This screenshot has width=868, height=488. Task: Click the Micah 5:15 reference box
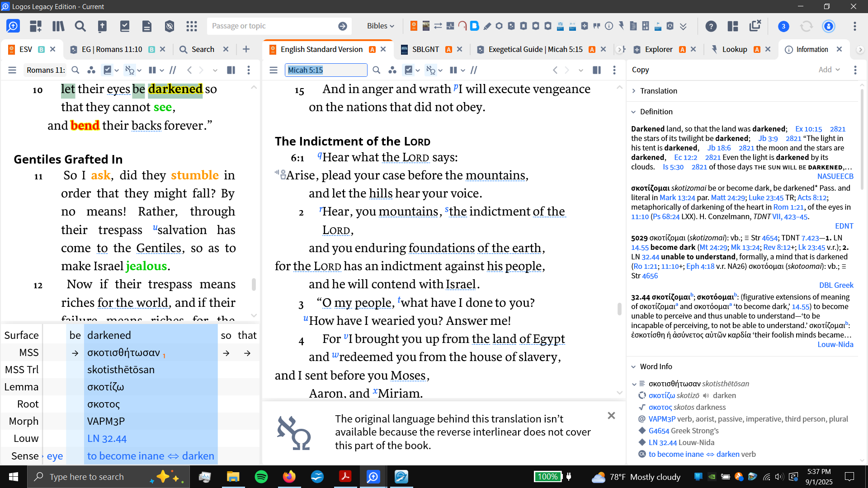pos(326,70)
